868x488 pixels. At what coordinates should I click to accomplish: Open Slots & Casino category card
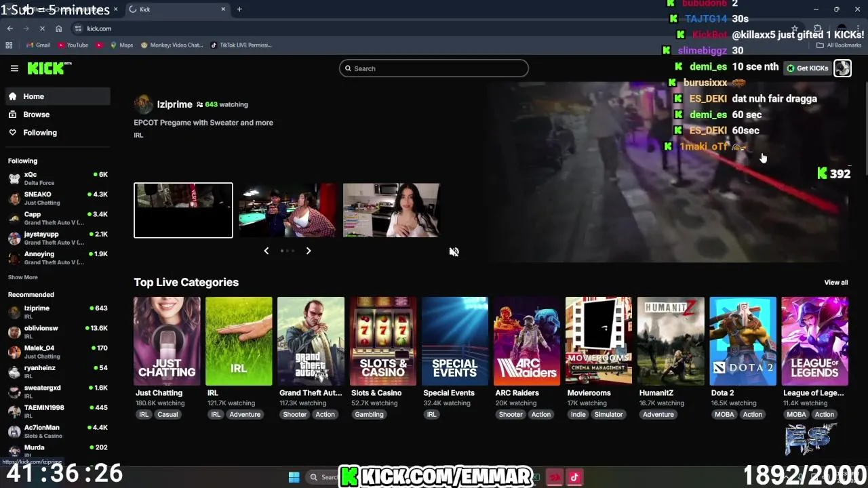coord(382,342)
